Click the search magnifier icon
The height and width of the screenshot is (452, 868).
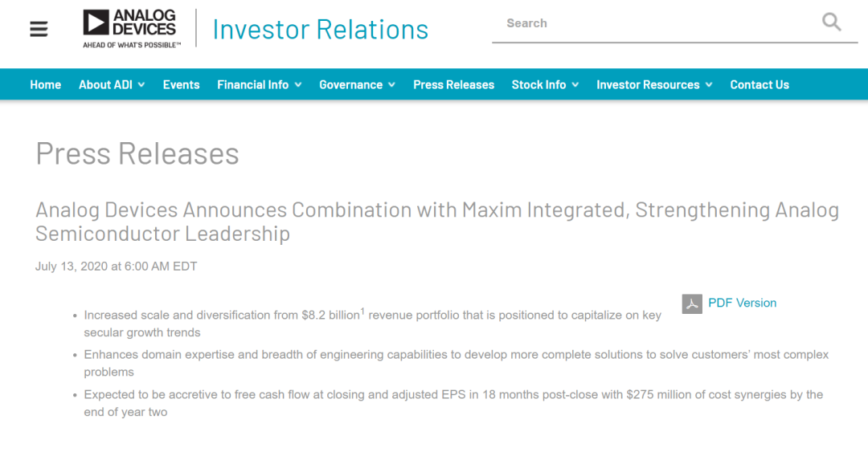point(832,22)
